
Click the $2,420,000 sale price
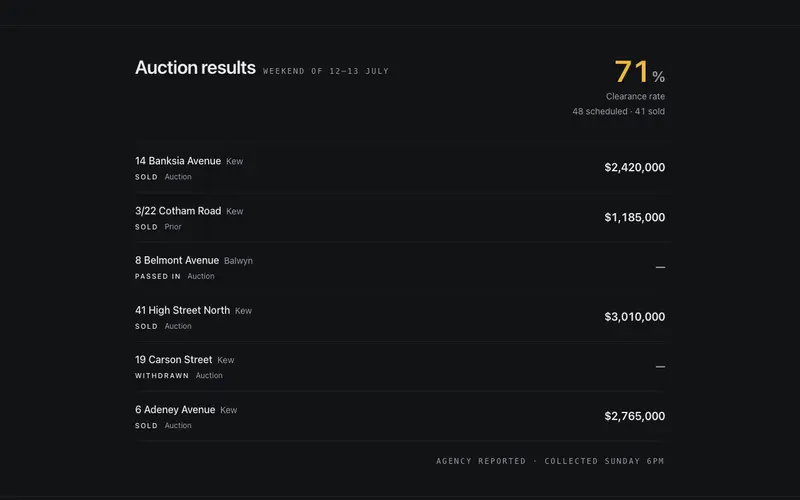(x=634, y=167)
